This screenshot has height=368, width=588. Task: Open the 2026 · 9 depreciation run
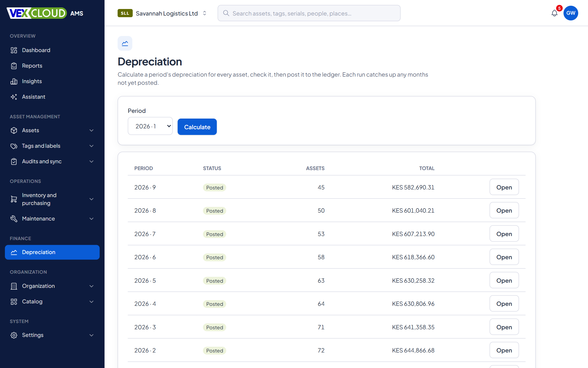504,187
